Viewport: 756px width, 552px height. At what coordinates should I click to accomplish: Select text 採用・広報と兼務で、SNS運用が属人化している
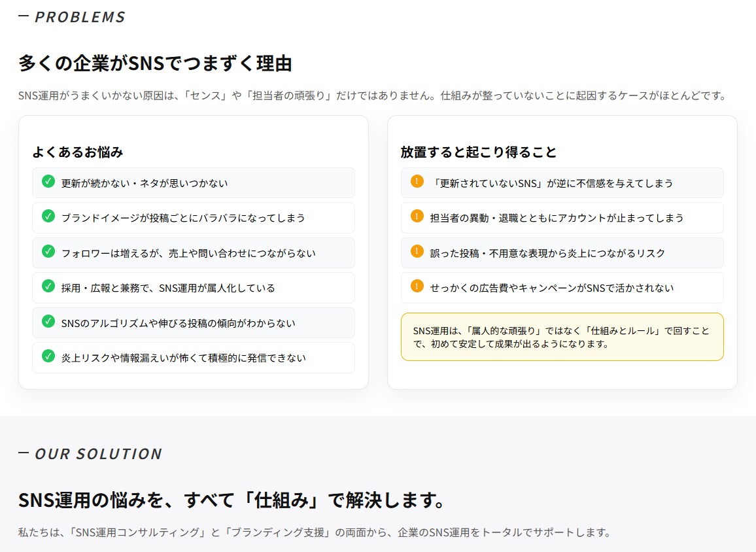click(168, 288)
